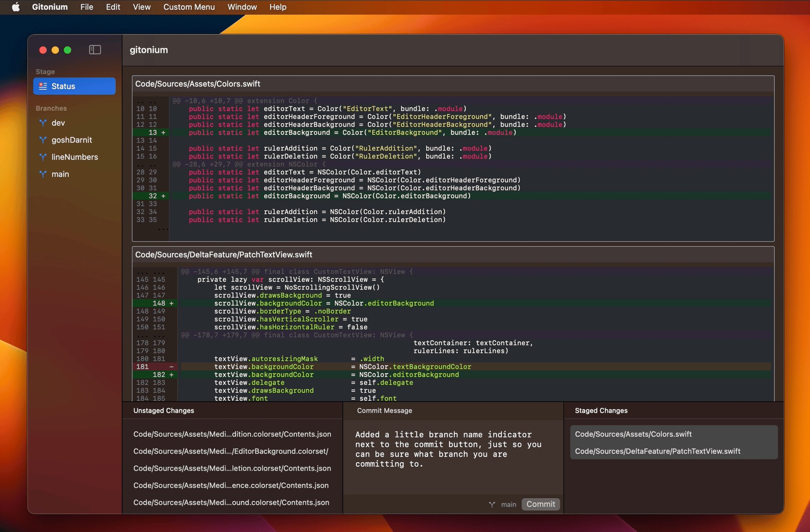Click the PatchTextView.swift diff file header
Image resolution: width=810 pixels, height=532 pixels.
coord(453,255)
